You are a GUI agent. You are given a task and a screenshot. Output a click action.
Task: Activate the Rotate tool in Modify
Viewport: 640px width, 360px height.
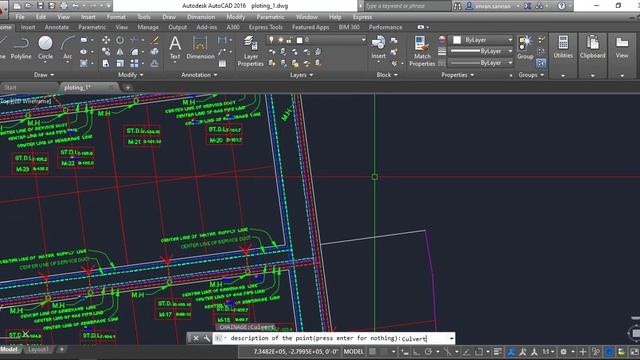click(x=120, y=40)
